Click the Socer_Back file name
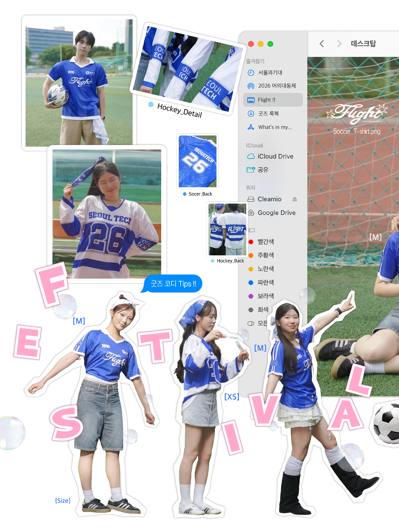The height and width of the screenshot is (532, 399). click(x=201, y=194)
